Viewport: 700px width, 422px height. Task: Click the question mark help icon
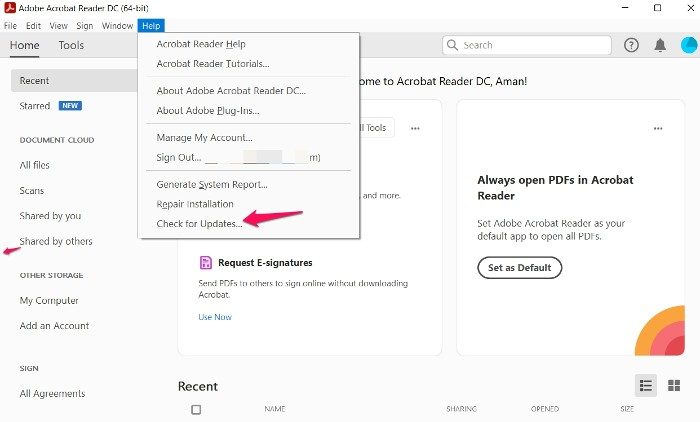pyautogui.click(x=631, y=45)
